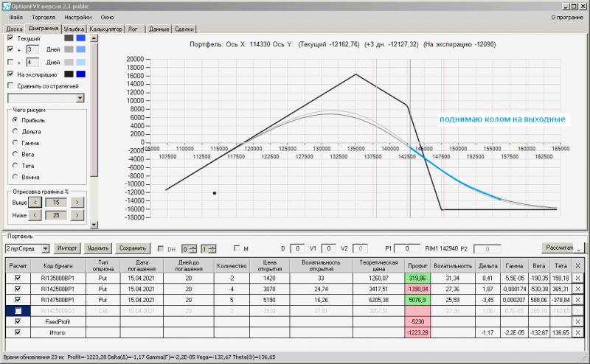Open the 2.путСпред portfolio dropdown
This screenshot has width=590, height=364.
click(x=46, y=248)
